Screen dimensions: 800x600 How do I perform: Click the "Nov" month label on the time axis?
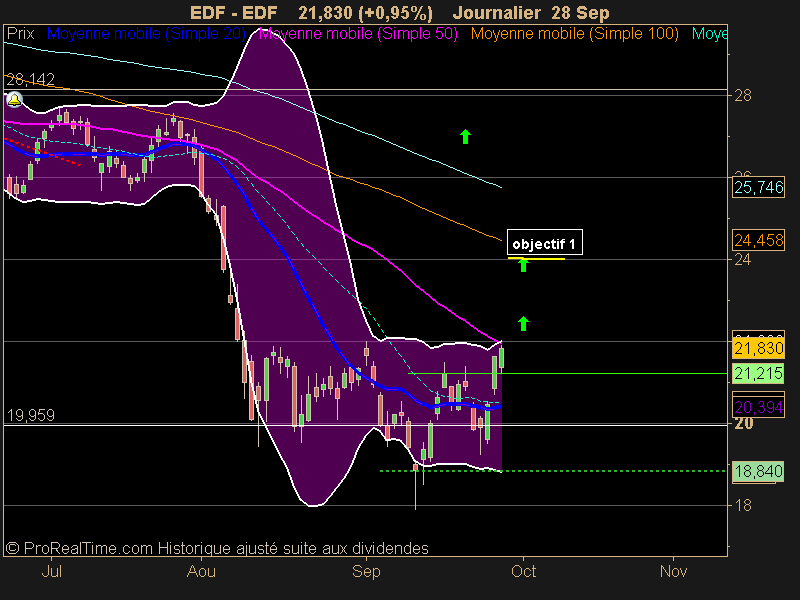(x=673, y=571)
